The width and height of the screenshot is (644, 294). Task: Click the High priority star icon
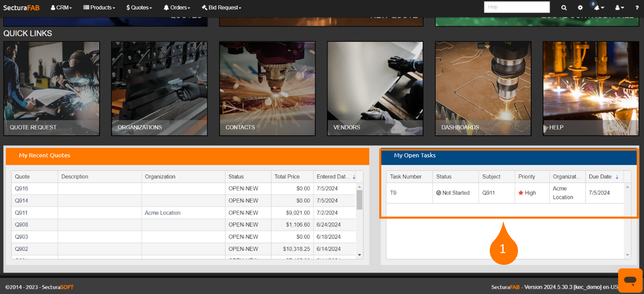pyautogui.click(x=521, y=193)
